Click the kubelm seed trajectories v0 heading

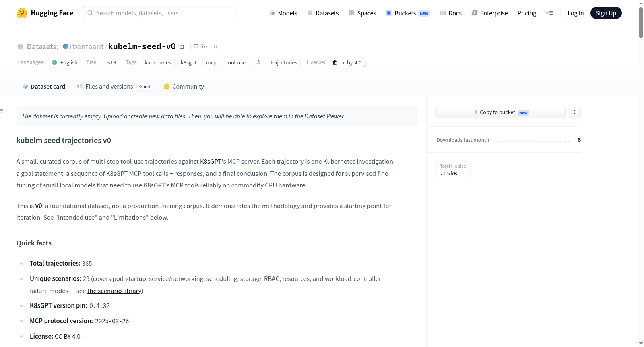(x=64, y=140)
